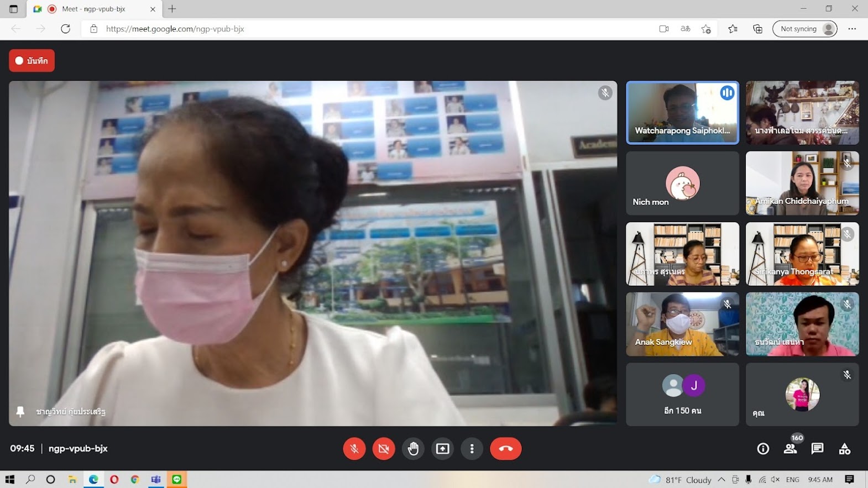Click the weather 81°F Cloudy widget
This screenshot has width=868, height=488.
(x=681, y=479)
